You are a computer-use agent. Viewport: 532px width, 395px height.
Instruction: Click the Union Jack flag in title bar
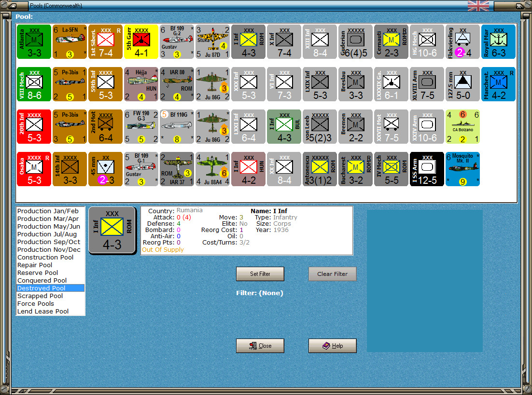(x=478, y=6)
